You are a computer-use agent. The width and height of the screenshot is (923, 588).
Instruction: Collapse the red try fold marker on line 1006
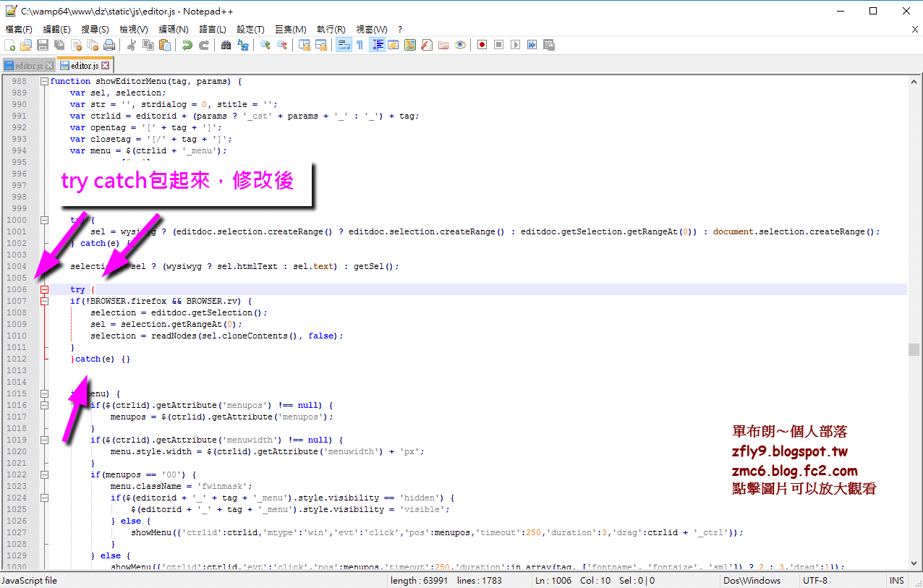pyautogui.click(x=44, y=289)
